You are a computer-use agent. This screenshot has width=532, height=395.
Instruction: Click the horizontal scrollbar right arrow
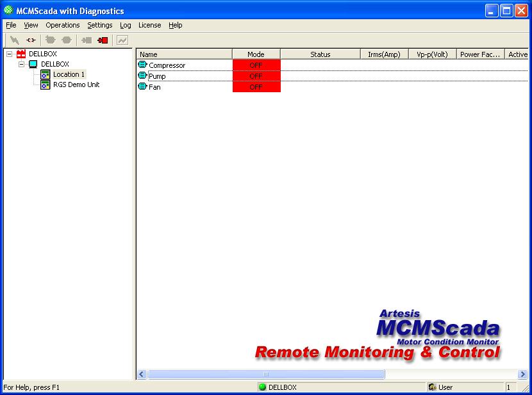click(522, 375)
